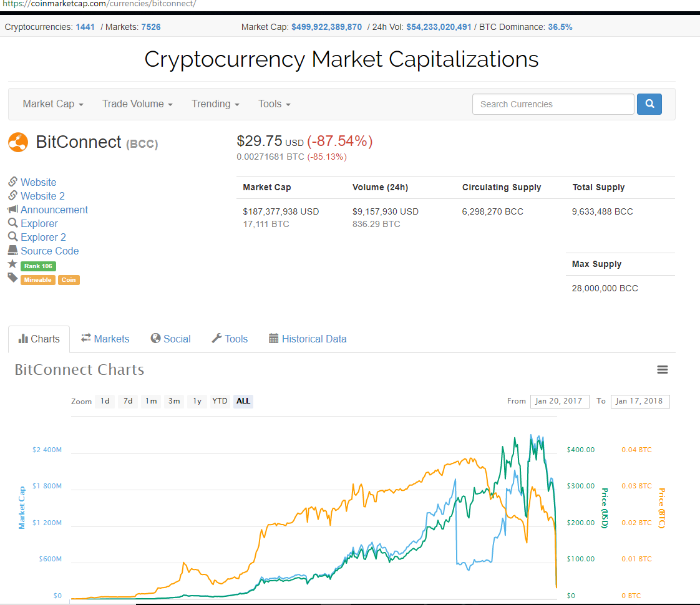Click the Price (BTC) axis label

(x=661, y=508)
